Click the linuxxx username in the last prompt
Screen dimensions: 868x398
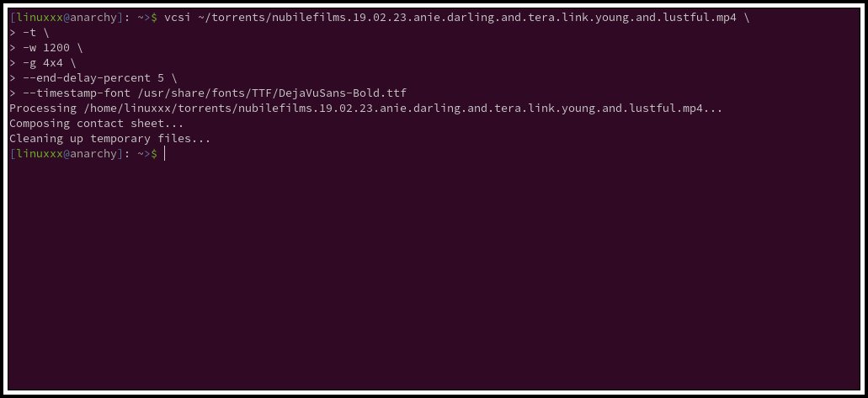40,153
